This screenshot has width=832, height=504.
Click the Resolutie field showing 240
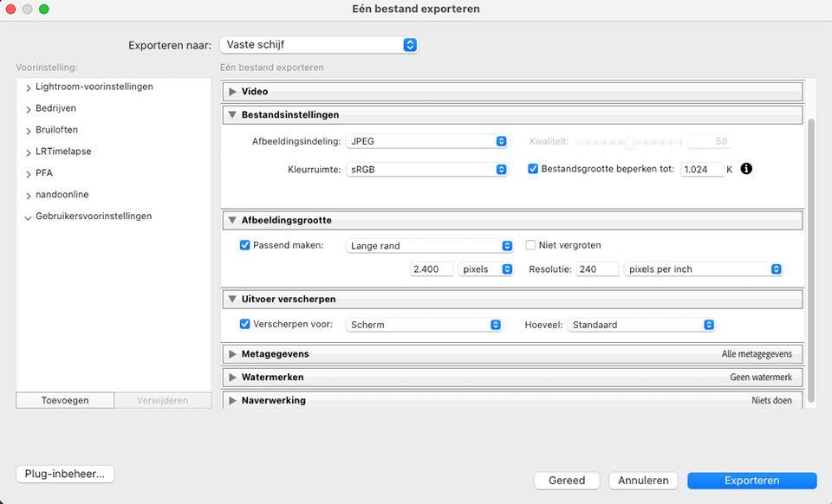pyautogui.click(x=597, y=269)
